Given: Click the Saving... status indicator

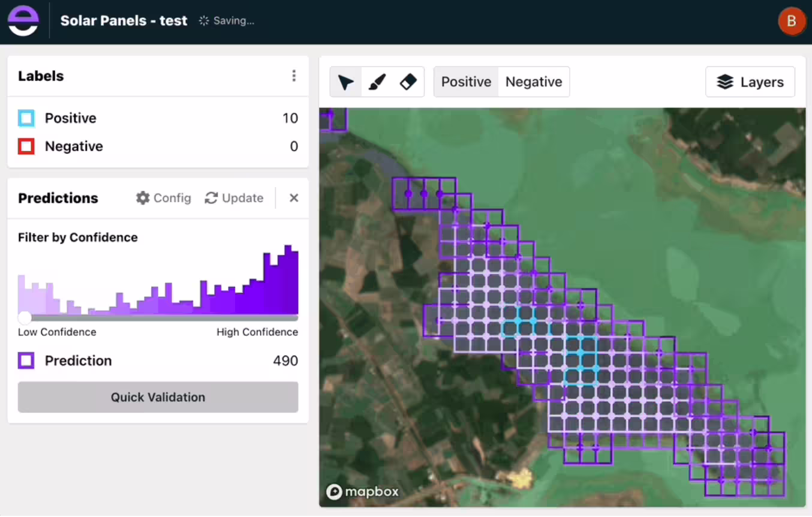Looking at the screenshot, I should [x=227, y=20].
